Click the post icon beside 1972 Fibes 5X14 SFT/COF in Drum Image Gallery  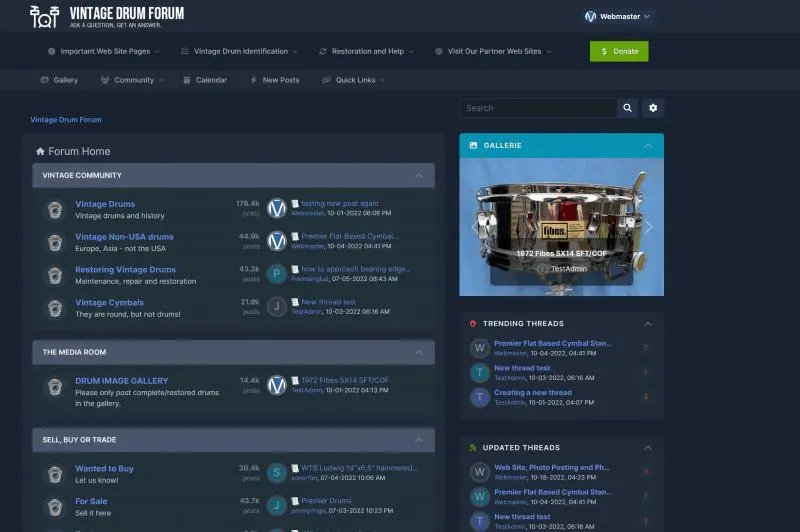point(295,381)
